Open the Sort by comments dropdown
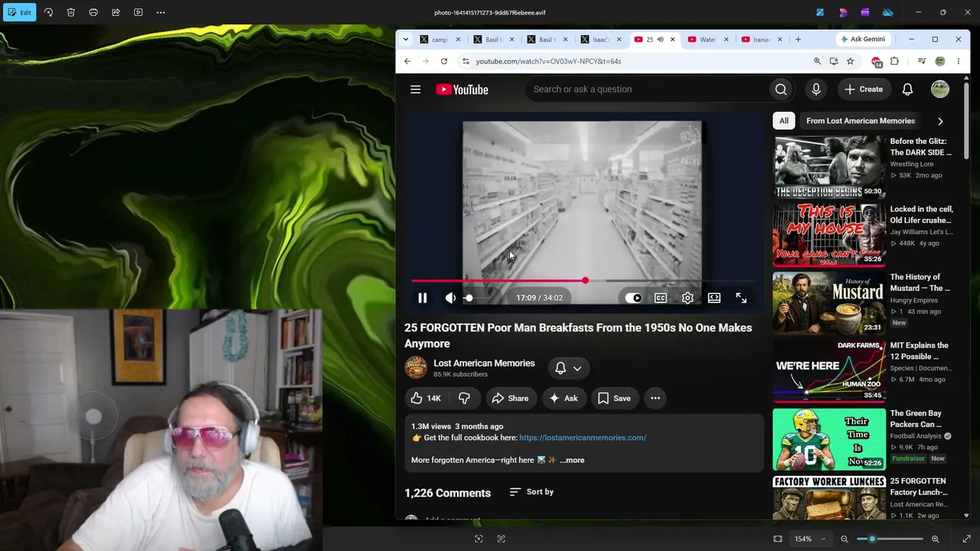The width and height of the screenshot is (980, 551). (x=531, y=492)
